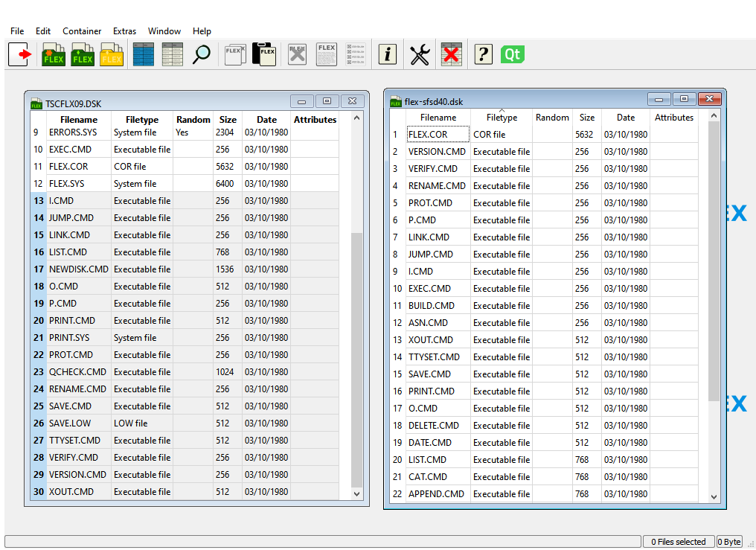Click row header 30 in TSCFLX09.DSK
The image size is (756, 550).
tap(39, 492)
